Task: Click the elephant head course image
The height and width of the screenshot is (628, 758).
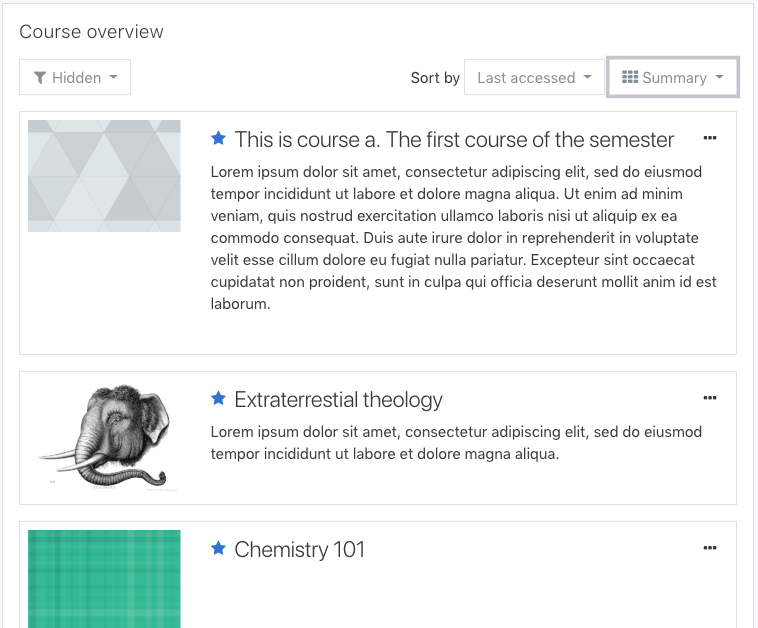Action: [104, 437]
